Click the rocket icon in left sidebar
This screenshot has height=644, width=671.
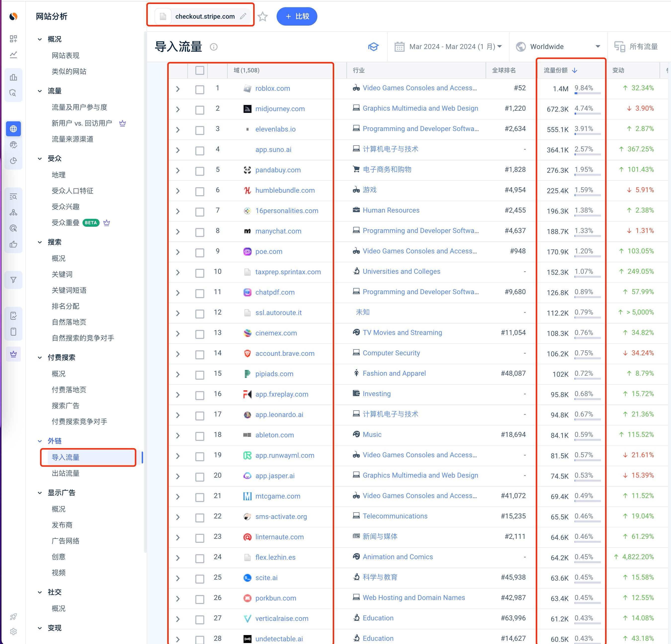[x=13, y=617]
